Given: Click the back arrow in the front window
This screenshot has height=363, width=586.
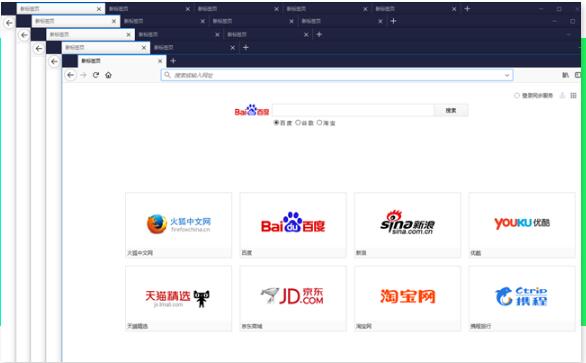Looking at the screenshot, I should [70, 75].
